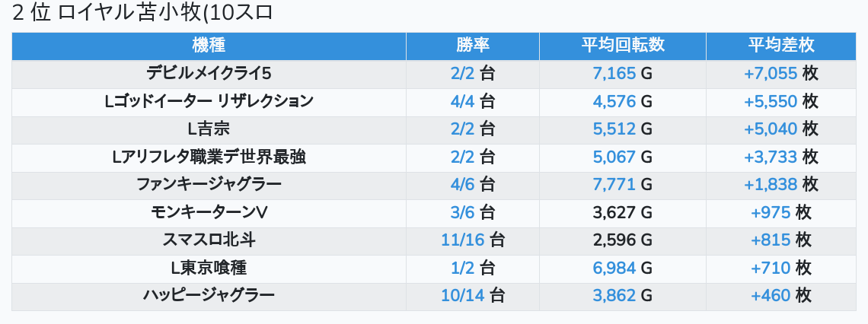Click the 7,165 average spins value

(x=614, y=74)
